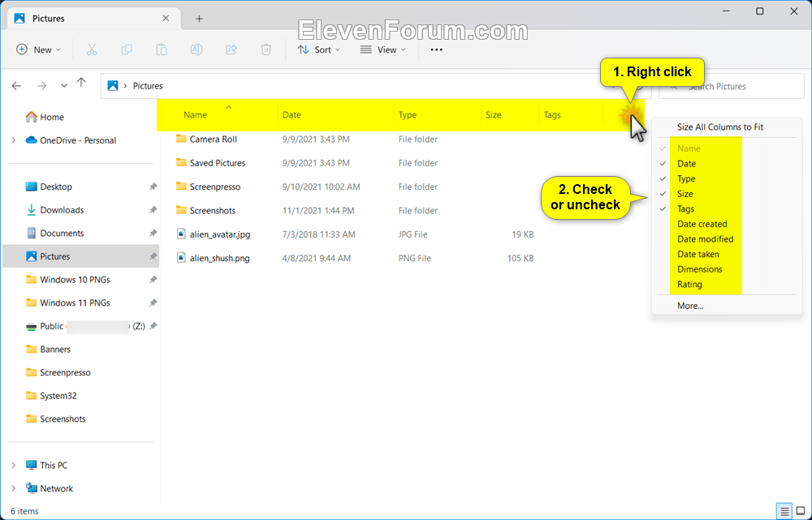Screen dimensions: 812x520
Task: Expand the This PC tree item
Action: coord(15,465)
